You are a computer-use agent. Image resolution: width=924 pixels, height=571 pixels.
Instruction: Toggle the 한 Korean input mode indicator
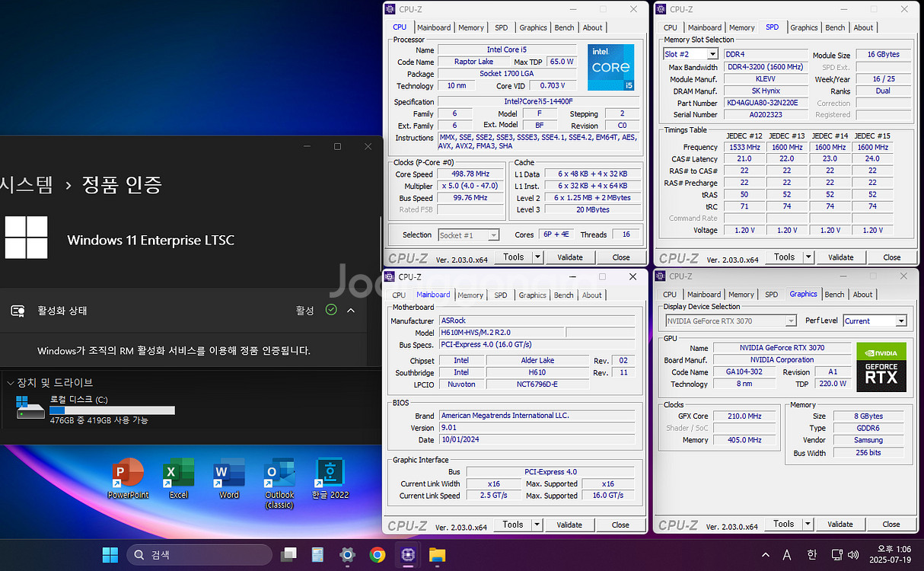click(x=811, y=554)
